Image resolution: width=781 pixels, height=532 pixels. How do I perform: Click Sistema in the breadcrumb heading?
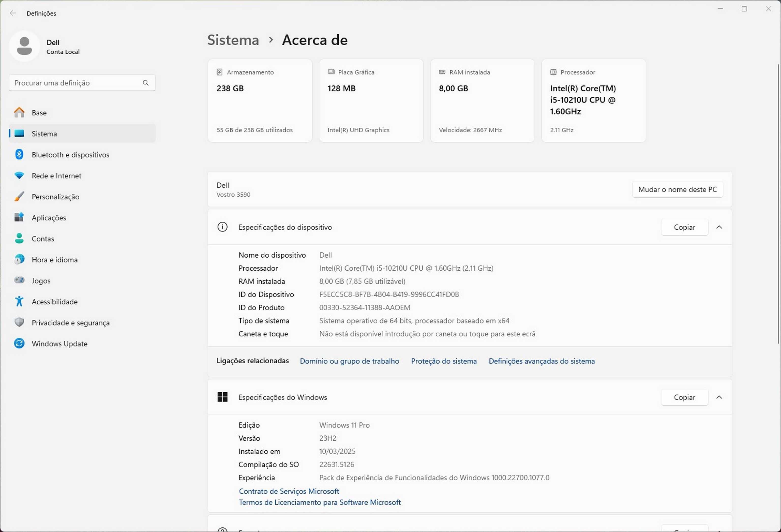tap(233, 40)
